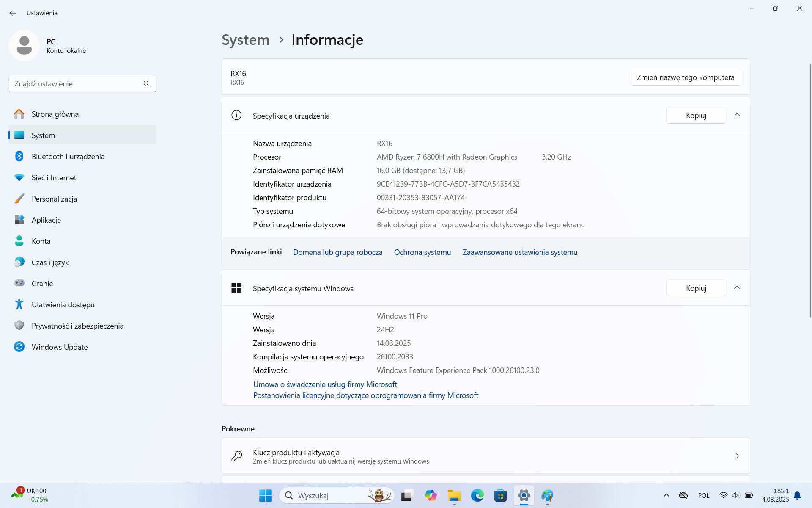
Task: Open Personalizacja settings page
Action: pos(82,199)
